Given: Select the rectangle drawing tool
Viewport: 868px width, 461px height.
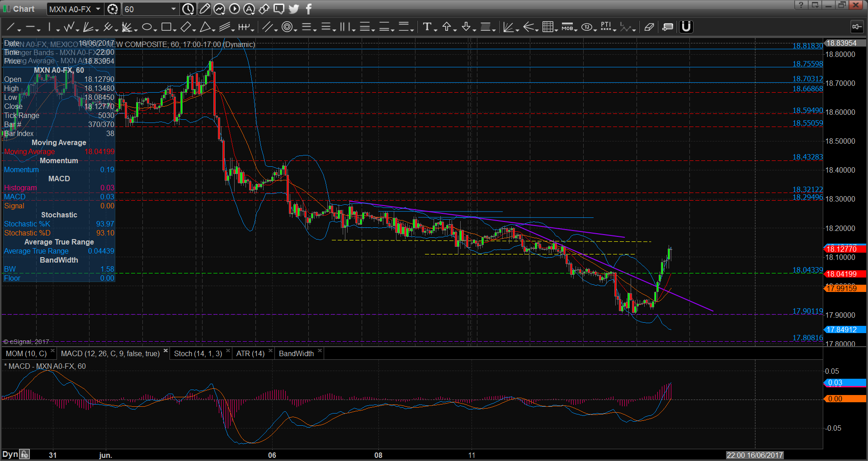Looking at the screenshot, I should 166,27.
